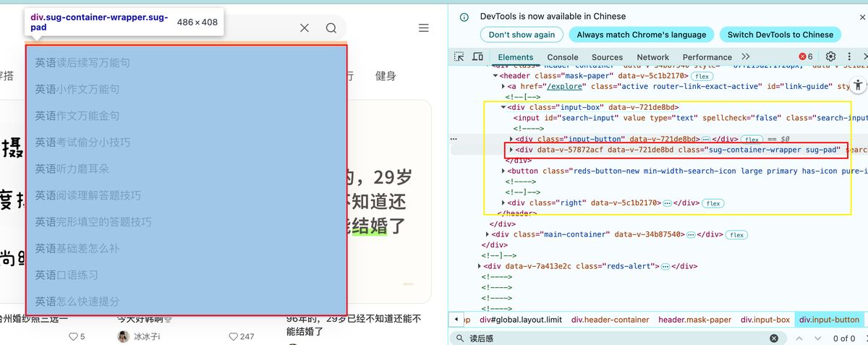The width and height of the screenshot is (868, 345).
Task: Choose suggestion 英语小作文万能句
Action: click(x=187, y=90)
